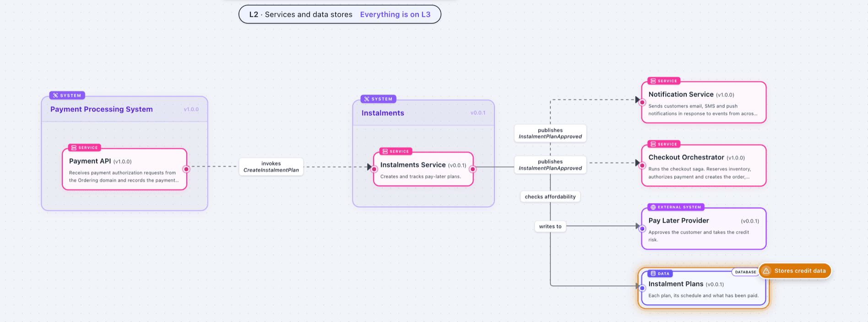Click the Checkout Orchestrator input connection handle
The height and width of the screenshot is (322, 868).
coord(642,166)
